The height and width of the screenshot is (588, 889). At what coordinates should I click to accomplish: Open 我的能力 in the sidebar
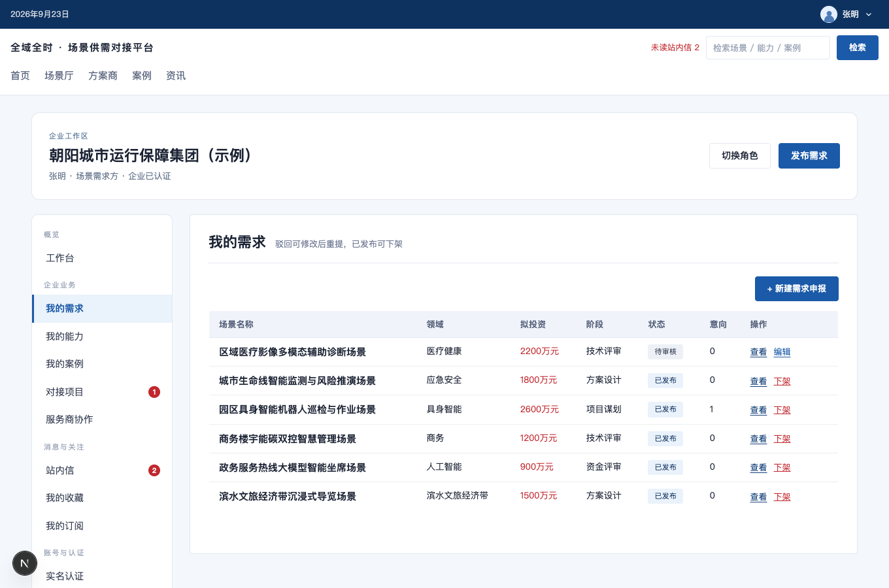click(102, 336)
